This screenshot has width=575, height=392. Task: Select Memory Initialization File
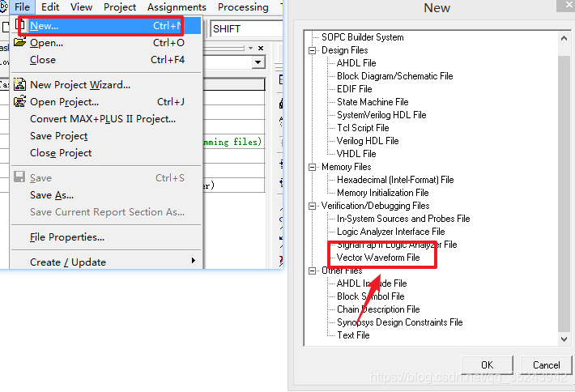[x=382, y=193]
